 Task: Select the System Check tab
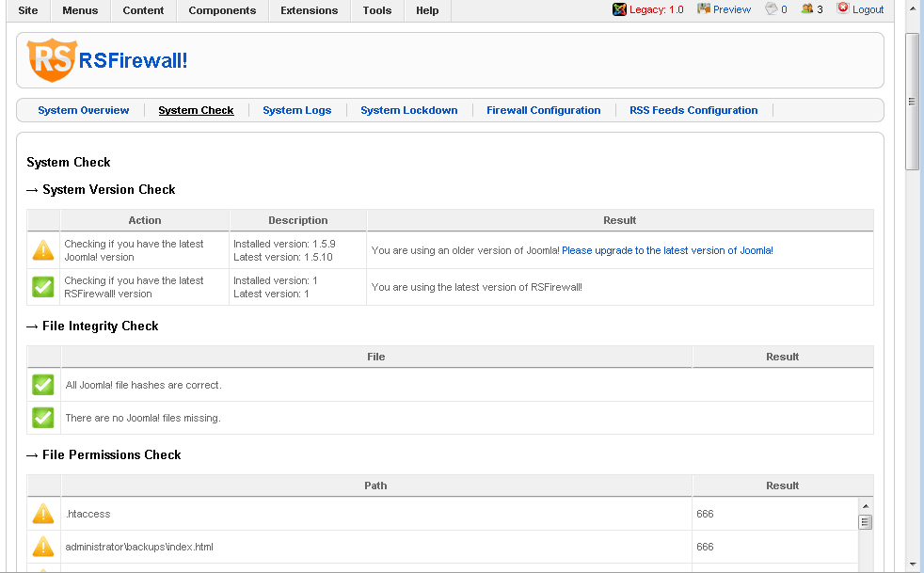point(197,110)
